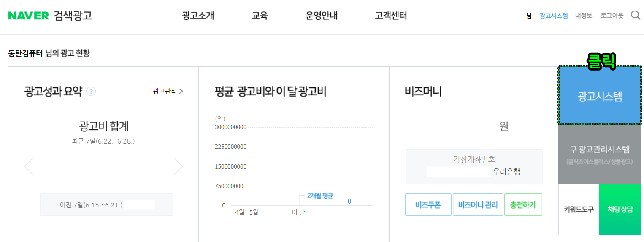Click the 3000000000 axis value
644x242 pixels.
point(230,127)
